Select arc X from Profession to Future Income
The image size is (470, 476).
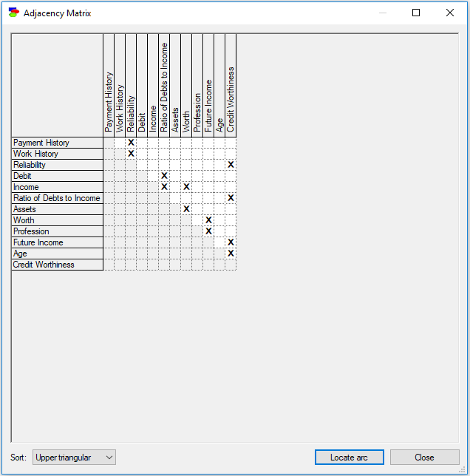coord(208,231)
